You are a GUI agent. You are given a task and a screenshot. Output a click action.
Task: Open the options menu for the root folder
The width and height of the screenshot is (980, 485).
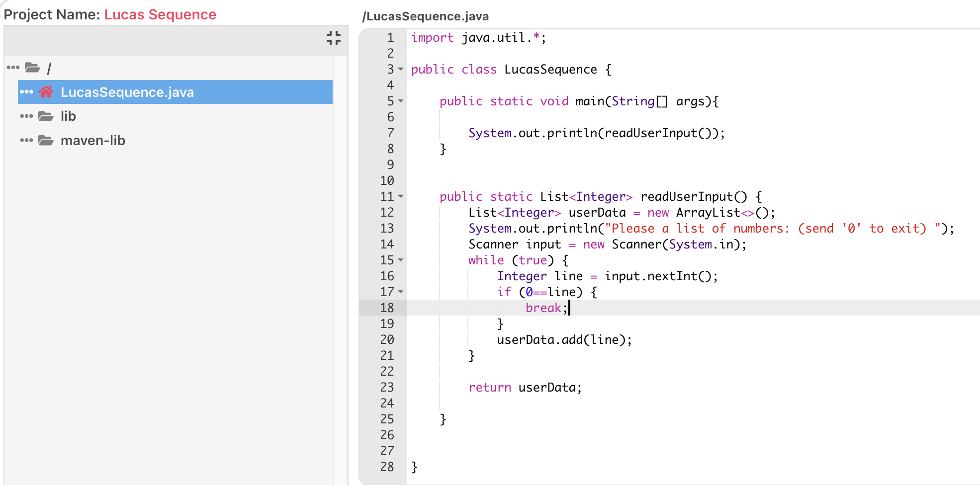12,68
